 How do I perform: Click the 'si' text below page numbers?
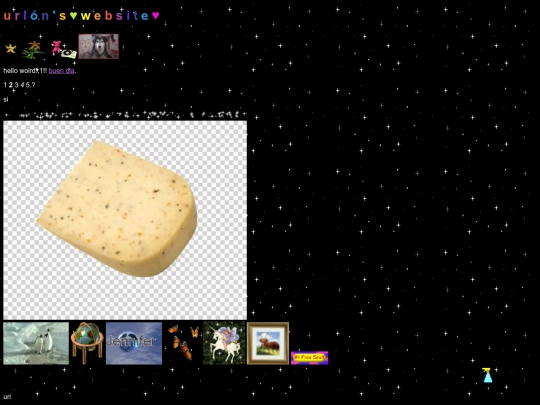click(6, 100)
